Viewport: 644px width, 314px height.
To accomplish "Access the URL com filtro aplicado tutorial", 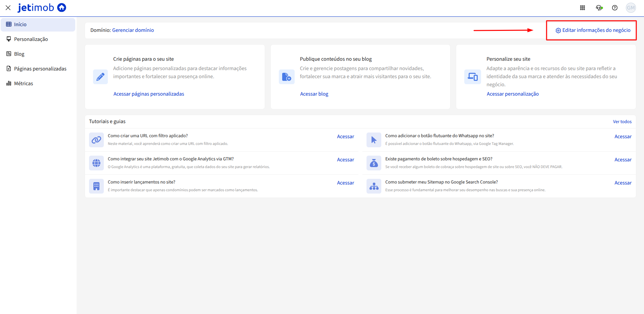I will click(x=346, y=137).
